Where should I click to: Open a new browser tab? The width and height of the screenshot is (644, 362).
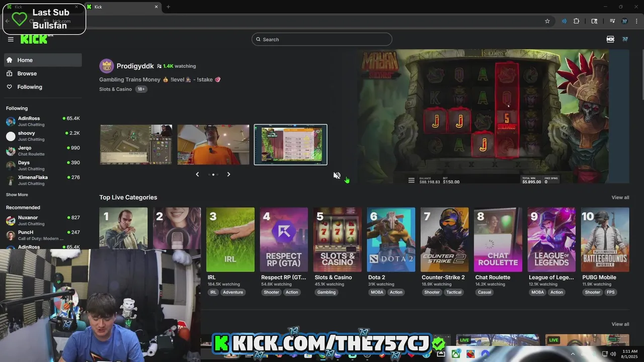click(168, 7)
